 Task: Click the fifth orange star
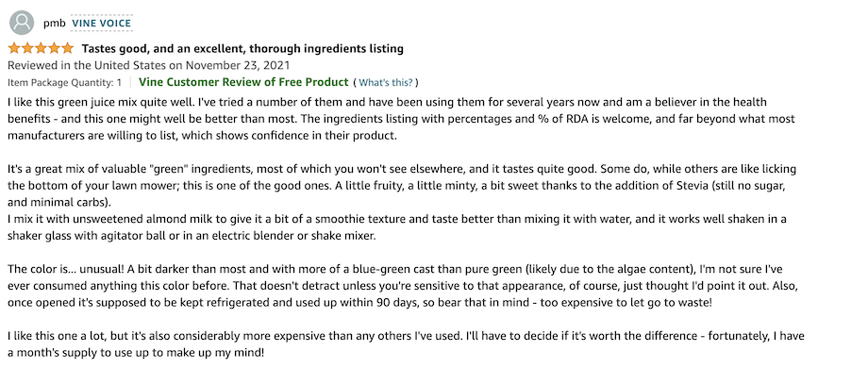[67, 48]
